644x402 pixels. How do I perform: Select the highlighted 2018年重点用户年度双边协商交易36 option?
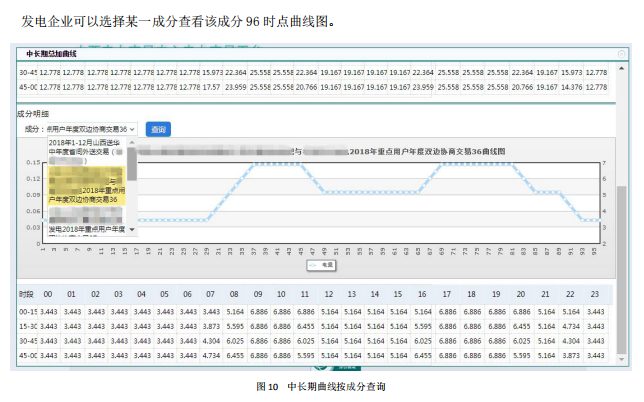coord(86,194)
